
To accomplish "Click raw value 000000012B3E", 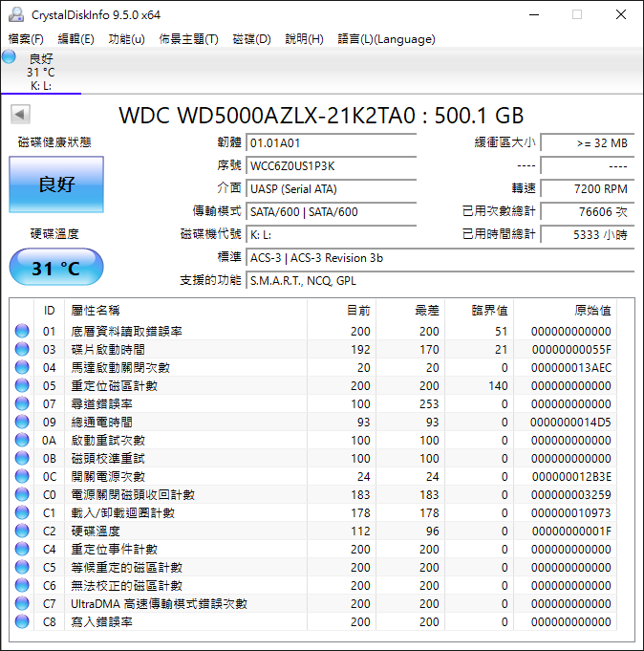I will (571, 477).
